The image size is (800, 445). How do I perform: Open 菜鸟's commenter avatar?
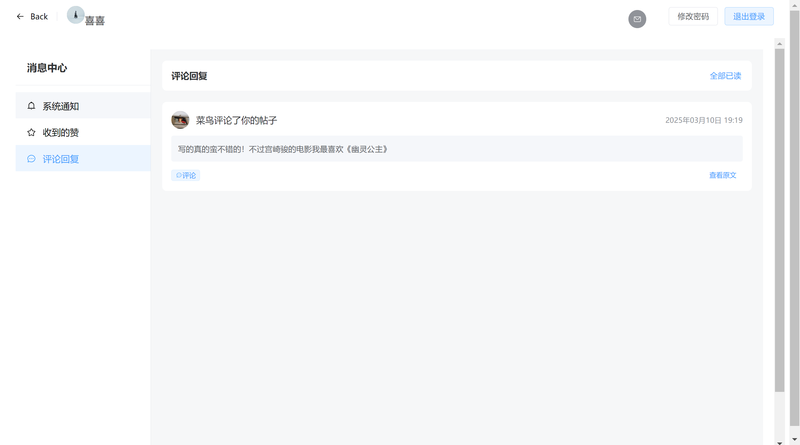click(x=180, y=120)
